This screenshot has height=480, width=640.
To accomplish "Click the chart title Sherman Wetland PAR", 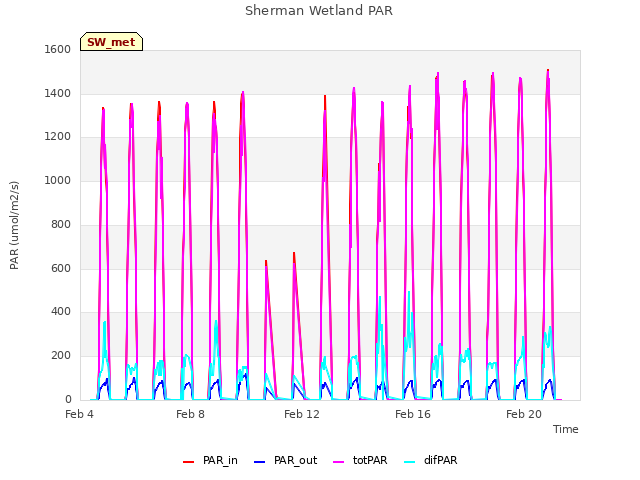I will (x=319, y=11).
